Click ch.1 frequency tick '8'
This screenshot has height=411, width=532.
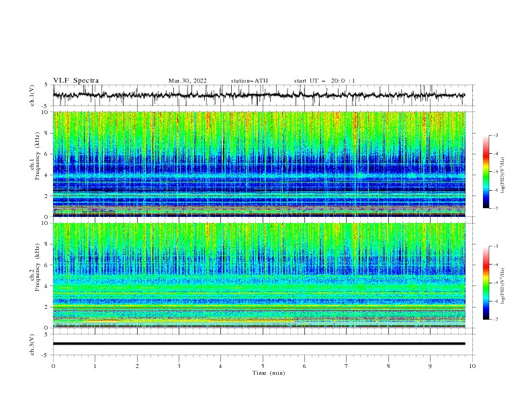[x=48, y=133]
